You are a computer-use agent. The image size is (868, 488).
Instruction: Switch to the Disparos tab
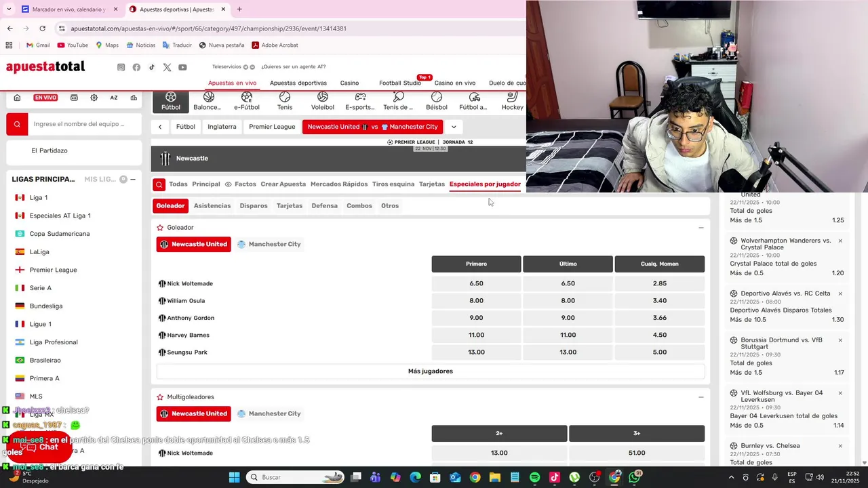point(254,206)
